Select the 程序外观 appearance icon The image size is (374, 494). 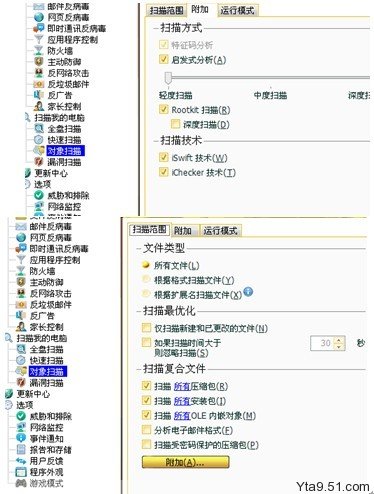[x=21, y=472]
